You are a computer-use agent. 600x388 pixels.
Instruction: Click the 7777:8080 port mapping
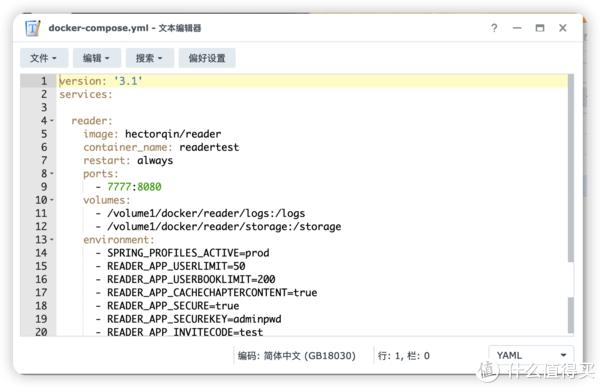134,187
